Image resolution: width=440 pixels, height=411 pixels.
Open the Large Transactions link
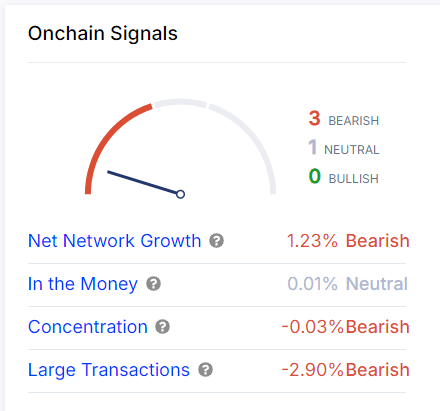[109, 370]
